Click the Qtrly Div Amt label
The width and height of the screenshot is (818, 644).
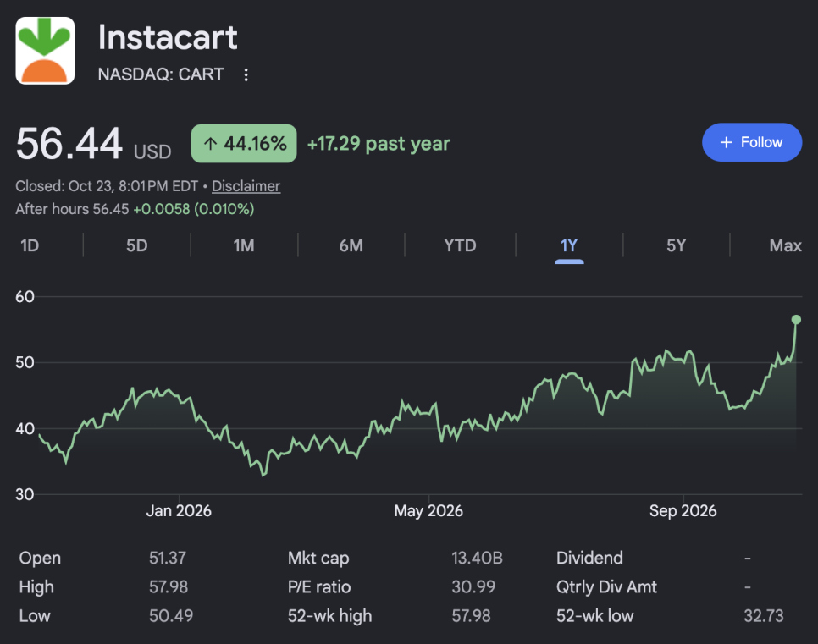606,587
